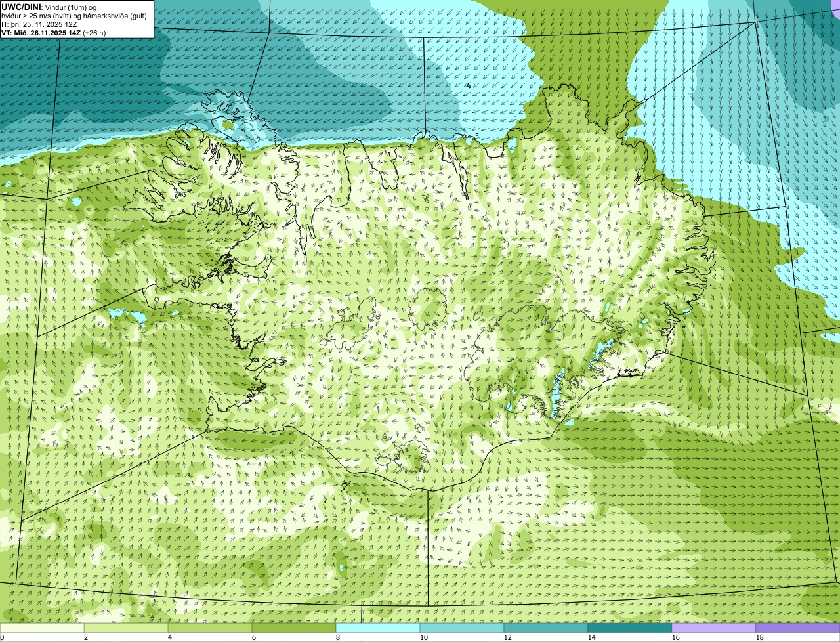The width and height of the screenshot is (840, 642).
Task: Click the legend scale value "4"
Action: [x=170, y=637]
